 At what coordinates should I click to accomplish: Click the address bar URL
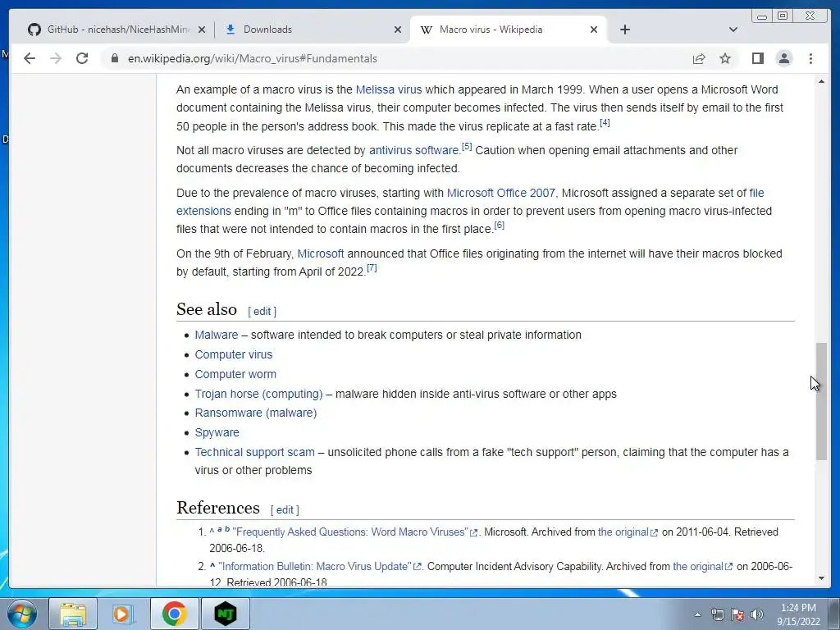[253, 58]
